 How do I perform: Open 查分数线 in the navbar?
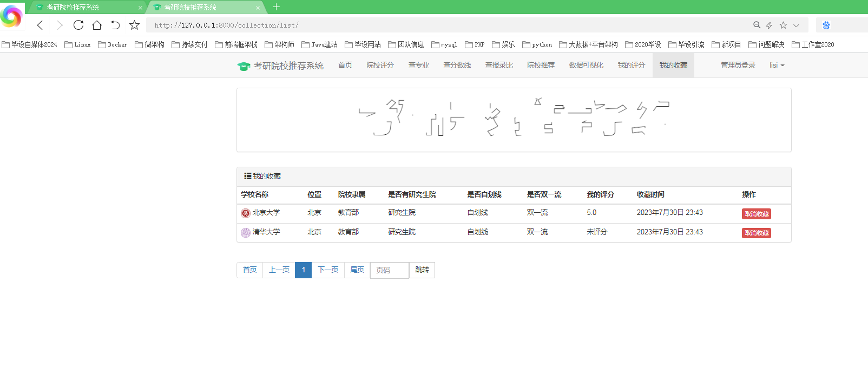(x=457, y=65)
